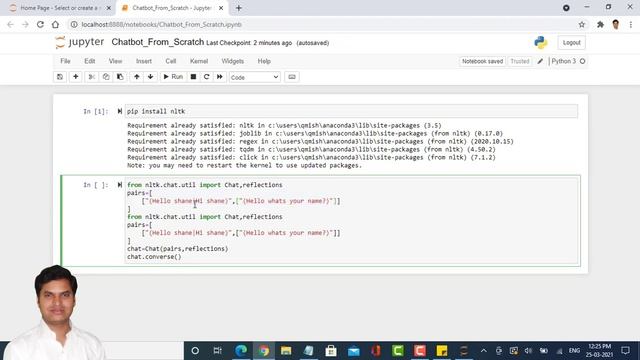Open Microsoft Office from the taskbar
The height and width of the screenshot is (360, 640).
click(376, 351)
